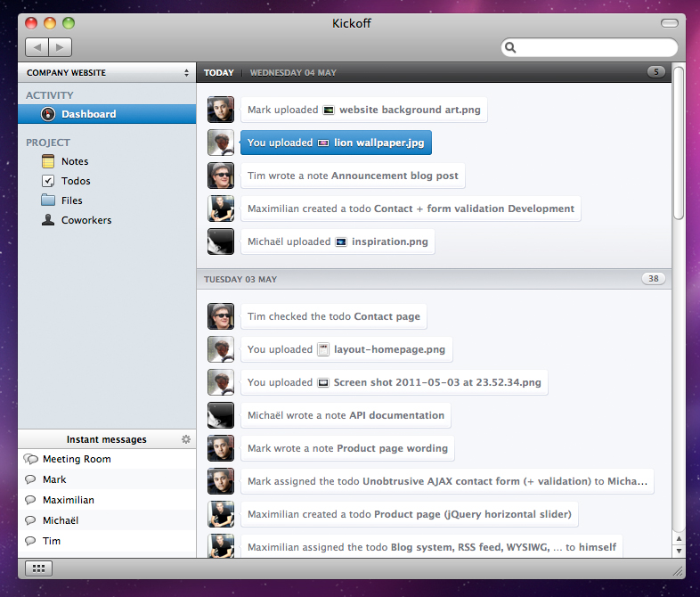Open the lion wallpaper.jpg upload entry
Image resolution: width=700 pixels, height=597 pixels.
(x=336, y=143)
